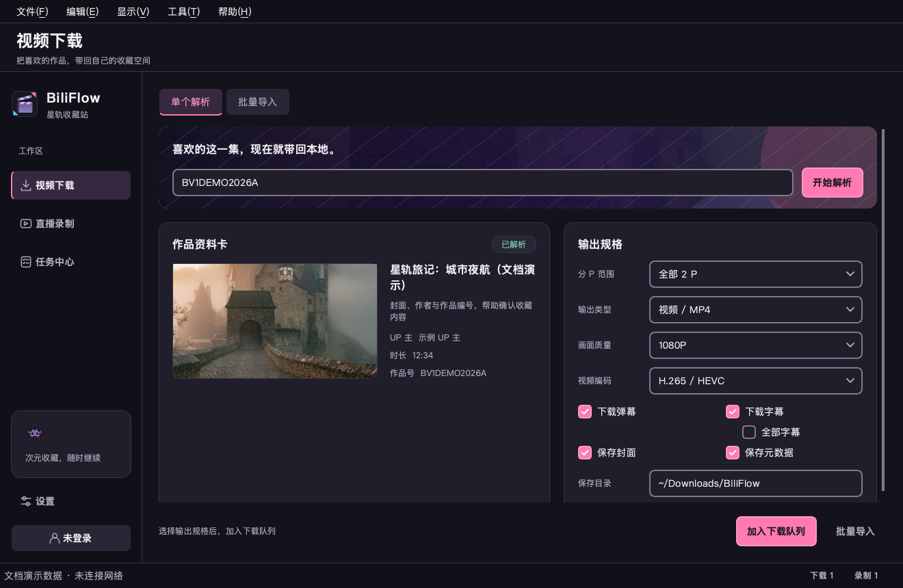Open the 分 P 范围 dropdown showing 全部 2 P
Image resolution: width=903 pixels, height=588 pixels.
point(756,274)
